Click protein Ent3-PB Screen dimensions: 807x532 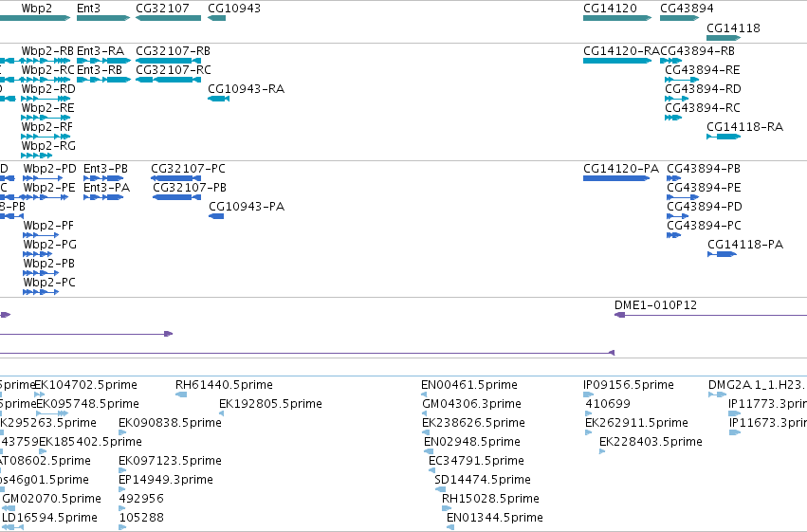coord(103,178)
